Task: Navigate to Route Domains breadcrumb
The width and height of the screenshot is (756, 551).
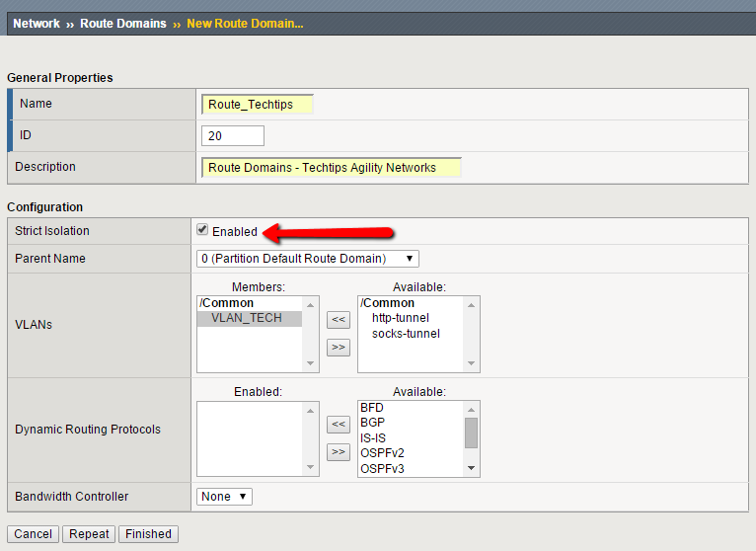Action: (123, 24)
